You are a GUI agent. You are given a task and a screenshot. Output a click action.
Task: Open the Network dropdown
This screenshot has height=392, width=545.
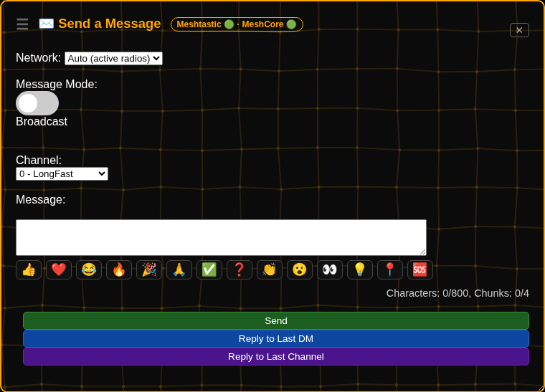(113, 58)
